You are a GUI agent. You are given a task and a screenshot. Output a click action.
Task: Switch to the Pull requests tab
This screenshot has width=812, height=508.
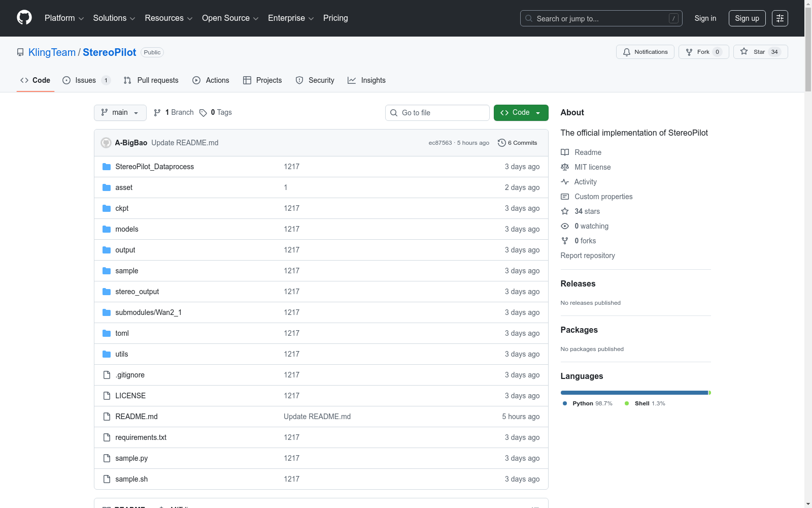point(151,80)
